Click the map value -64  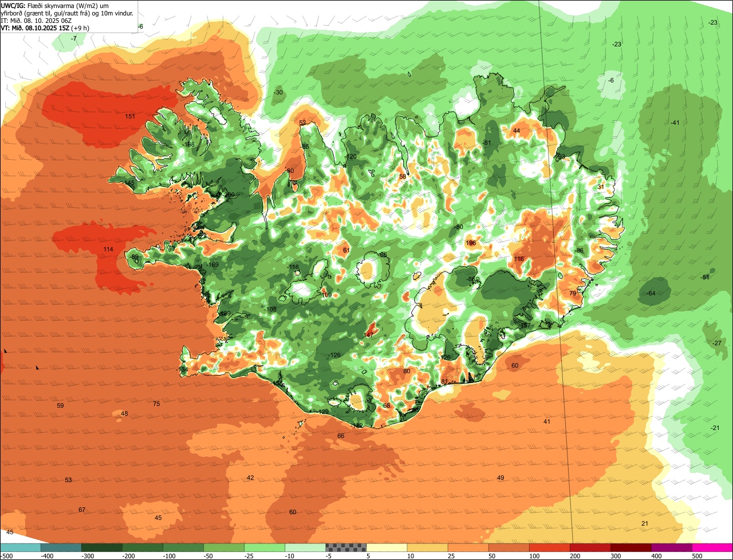point(651,293)
